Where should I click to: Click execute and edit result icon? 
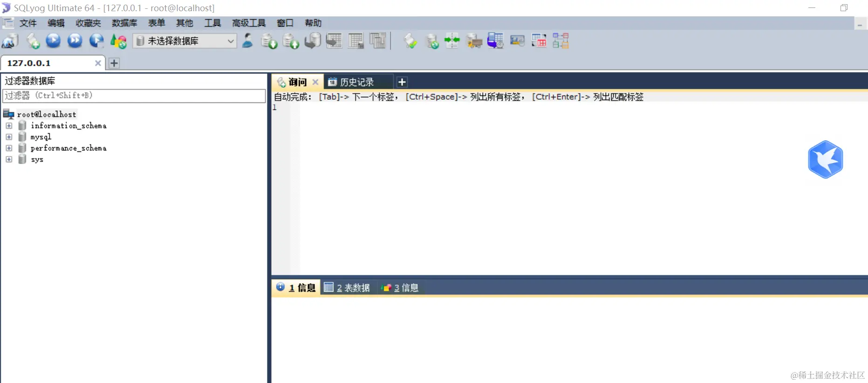point(96,41)
